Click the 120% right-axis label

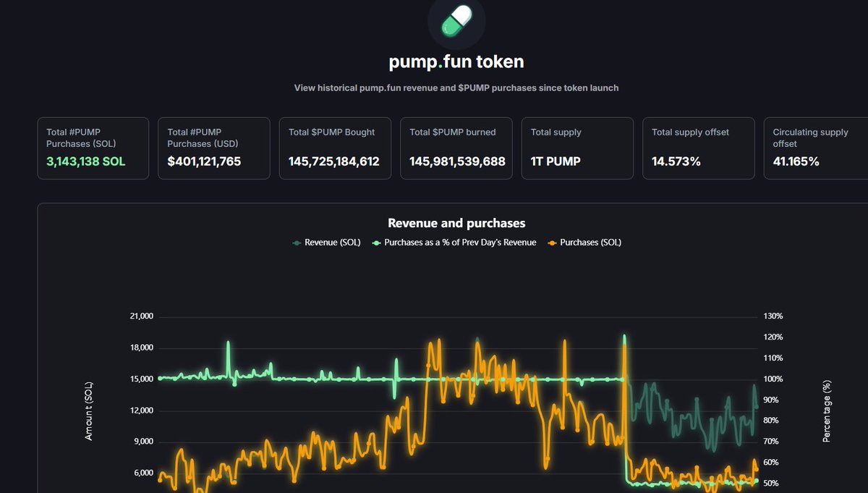(773, 337)
